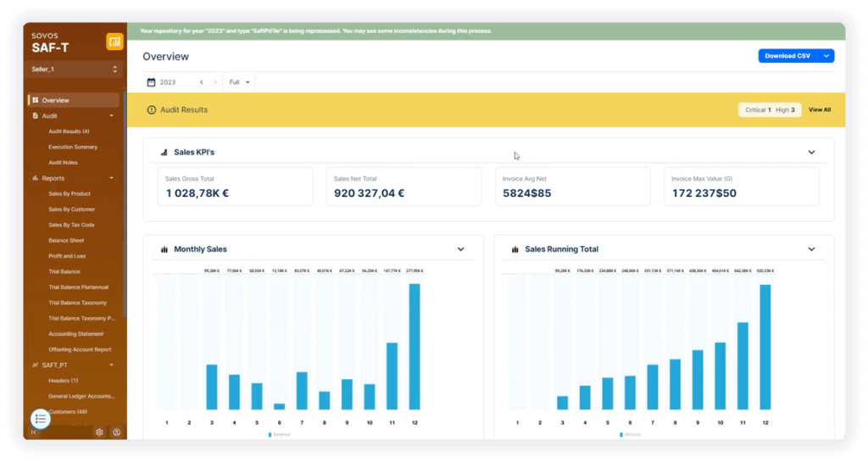Click View All audit results link
The width and height of the screenshot is (868, 463).
(x=819, y=109)
